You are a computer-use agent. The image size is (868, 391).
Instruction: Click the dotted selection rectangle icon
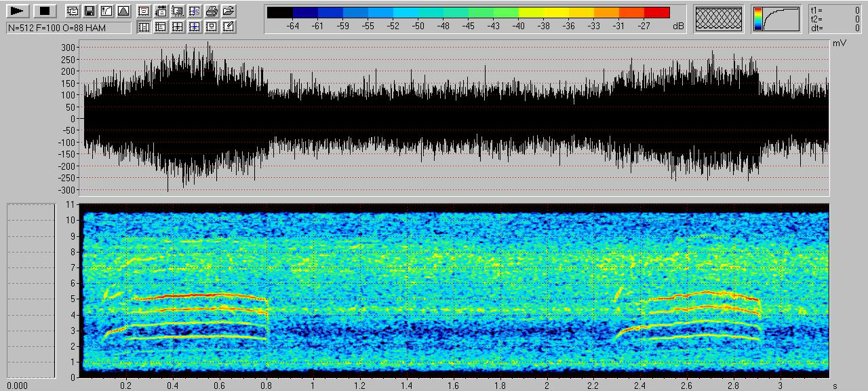tap(177, 11)
